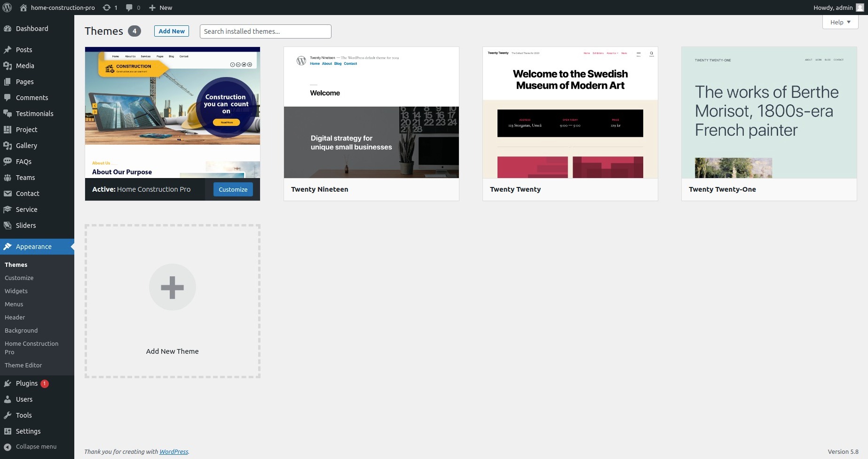Click the FAQs speech bubble icon

click(8, 162)
